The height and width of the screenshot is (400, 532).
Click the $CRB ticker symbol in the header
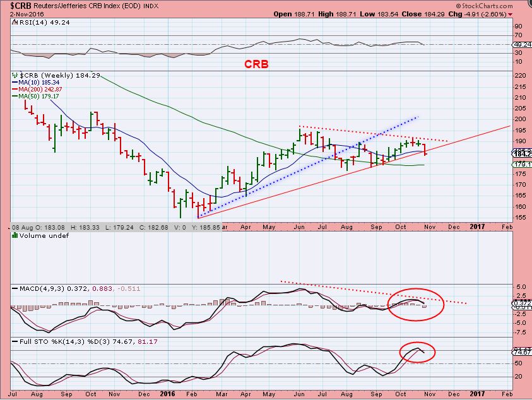tap(21, 6)
